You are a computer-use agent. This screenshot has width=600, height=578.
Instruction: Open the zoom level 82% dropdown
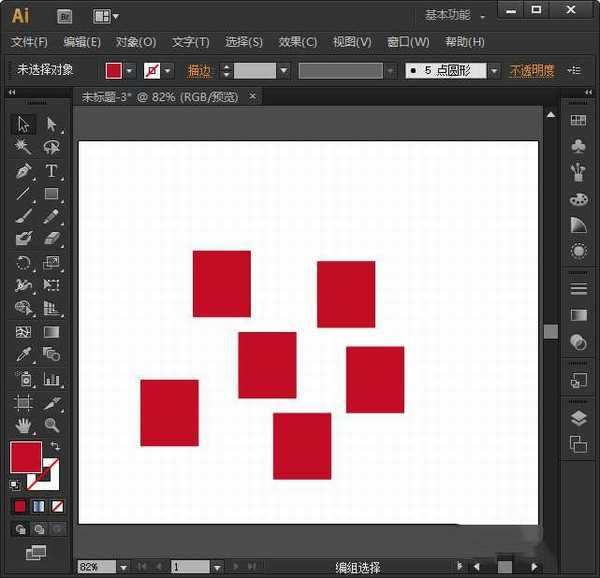[x=124, y=567]
